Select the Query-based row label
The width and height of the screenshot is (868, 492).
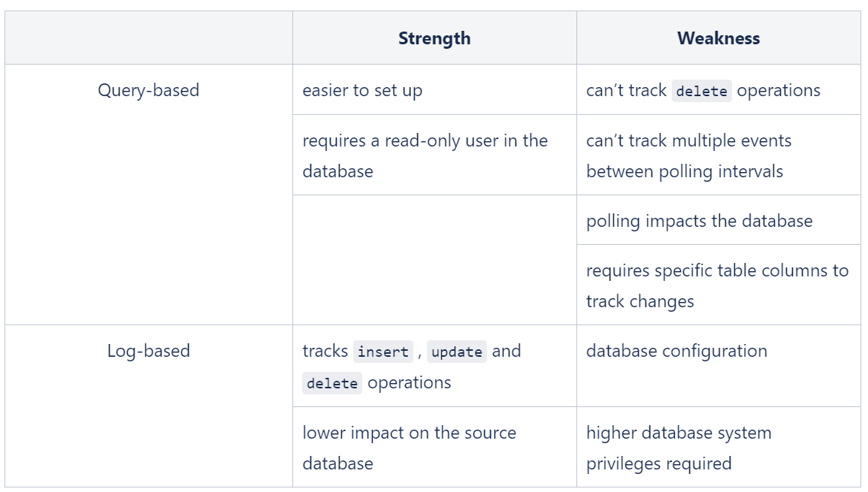point(148,90)
